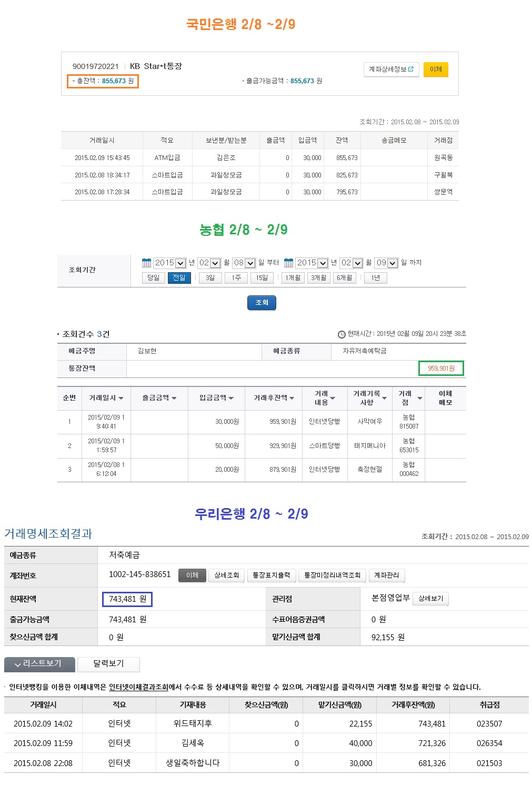
Task: Click the yellow 이체 transfer button
Action: (x=436, y=69)
